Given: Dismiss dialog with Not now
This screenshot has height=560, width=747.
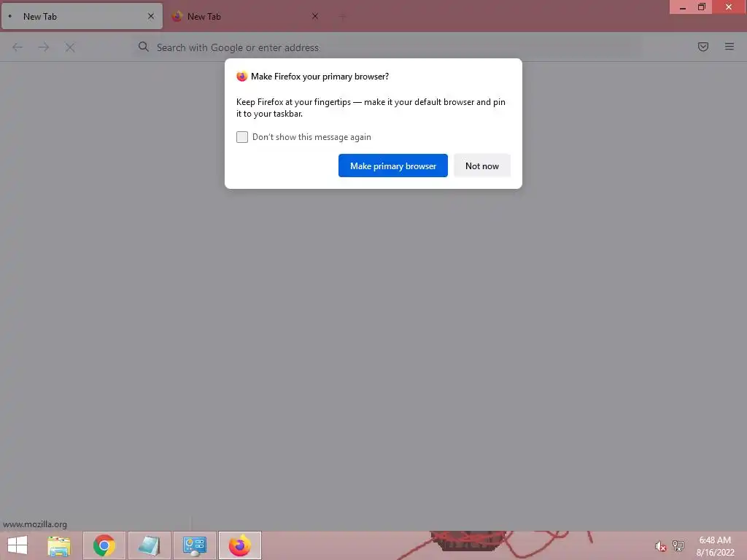Looking at the screenshot, I should pyautogui.click(x=481, y=166).
